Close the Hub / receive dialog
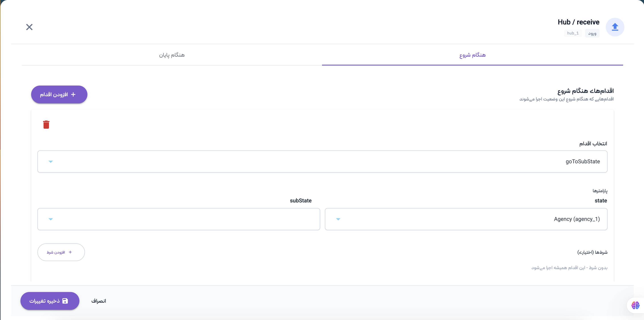The height and width of the screenshot is (320, 644). 29,27
